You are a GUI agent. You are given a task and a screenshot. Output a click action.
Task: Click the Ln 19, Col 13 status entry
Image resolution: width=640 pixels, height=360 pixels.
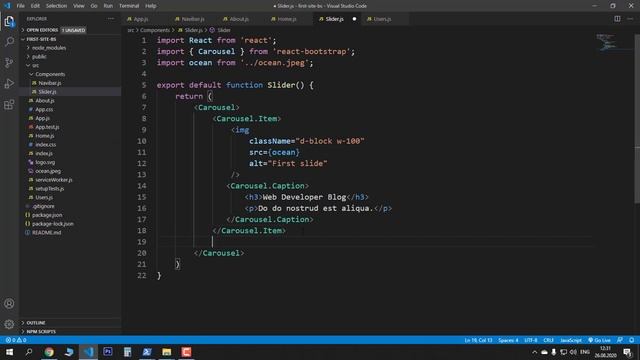coord(478,340)
